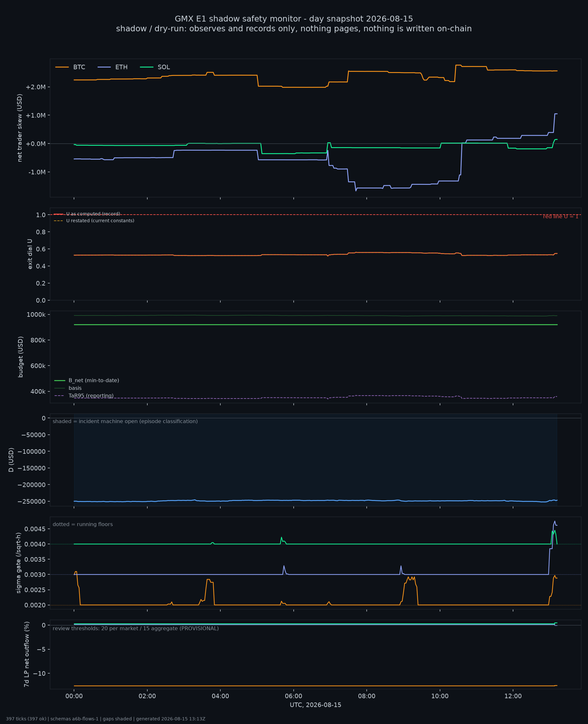588x724 pixels.
Task: Click the '0.6' tick on exit dial axis
Action: pyautogui.click(x=41, y=249)
